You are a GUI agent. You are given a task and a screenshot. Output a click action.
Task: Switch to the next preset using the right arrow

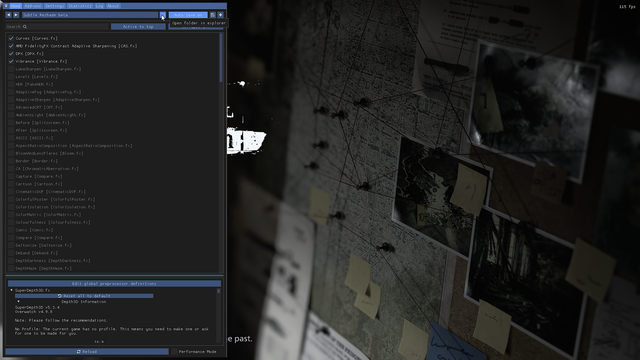[x=16, y=15]
